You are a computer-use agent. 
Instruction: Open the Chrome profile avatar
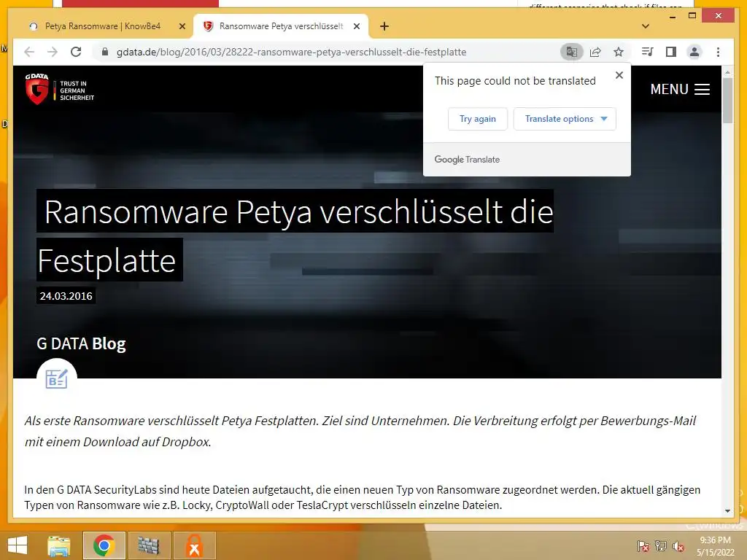[694, 52]
